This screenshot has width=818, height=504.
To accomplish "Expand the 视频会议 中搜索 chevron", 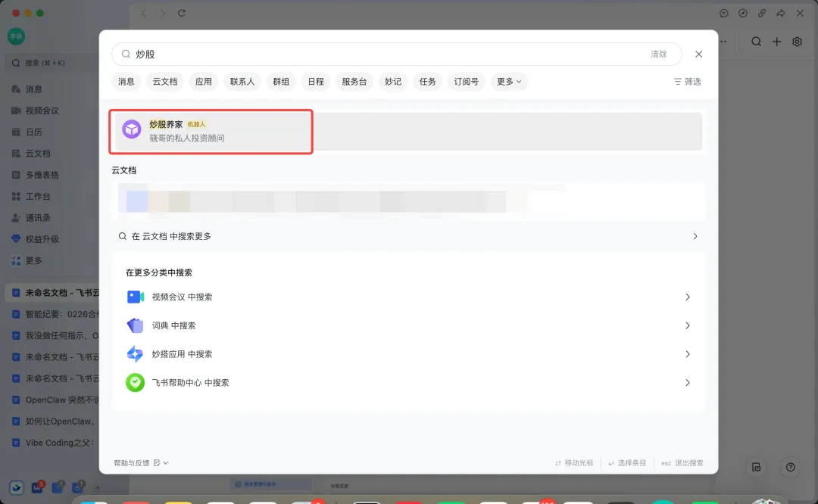I will click(688, 297).
